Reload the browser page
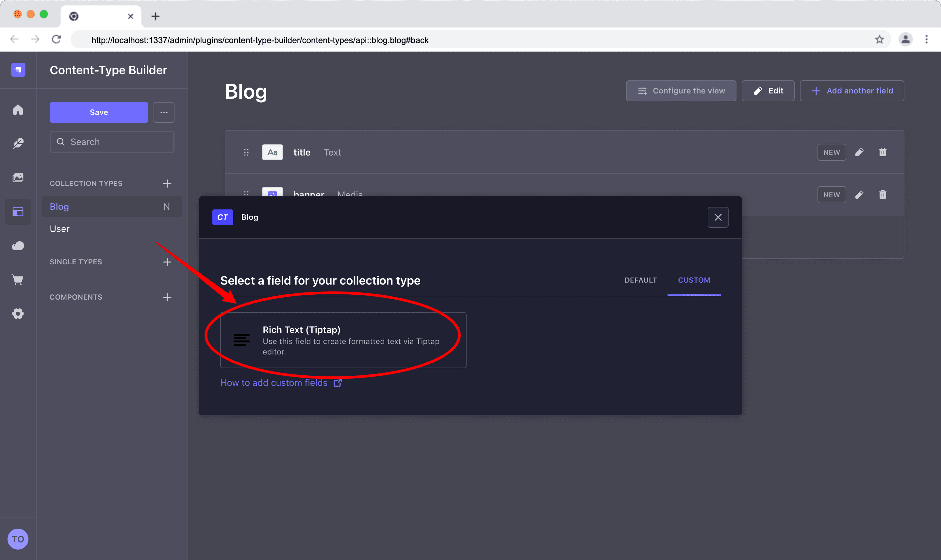941x560 pixels. click(57, 39)
